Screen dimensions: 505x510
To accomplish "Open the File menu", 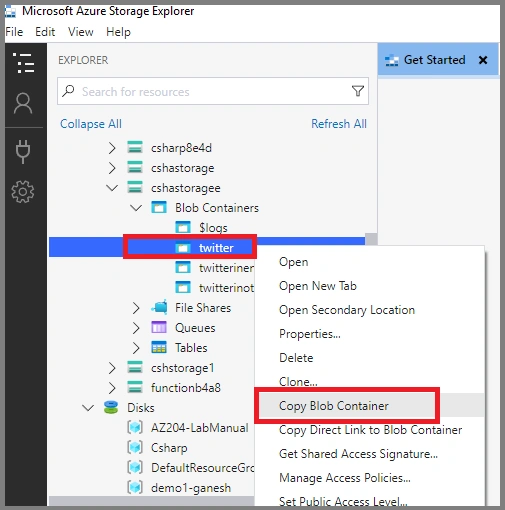I will pyautogui.click(x=14, y=32).
